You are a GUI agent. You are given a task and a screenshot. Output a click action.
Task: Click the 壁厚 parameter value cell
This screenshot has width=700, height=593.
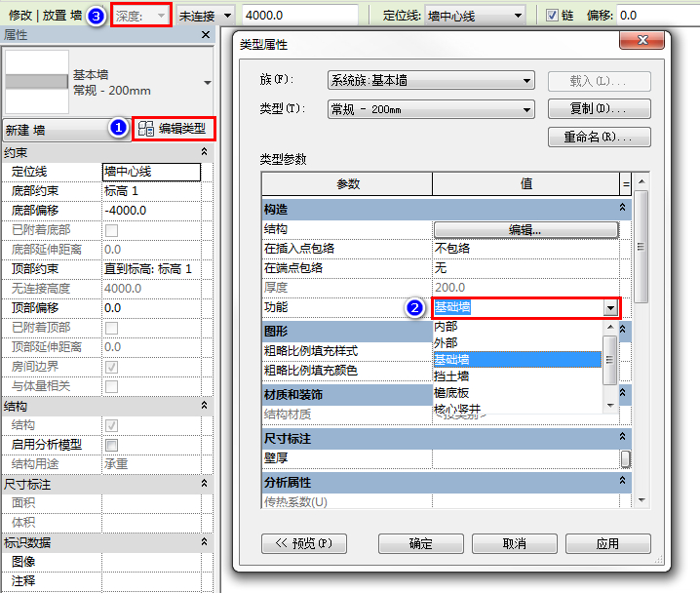525,458
